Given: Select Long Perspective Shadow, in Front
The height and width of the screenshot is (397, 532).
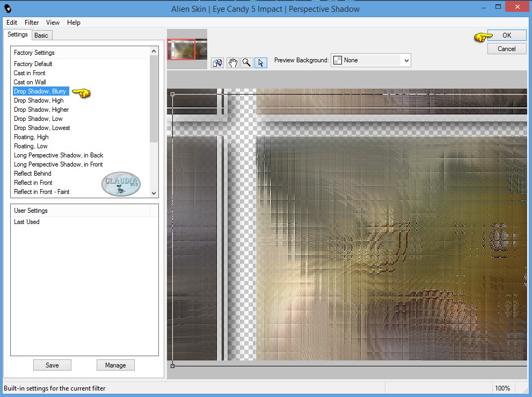Looking at the screenshot, I should [59, 164].
